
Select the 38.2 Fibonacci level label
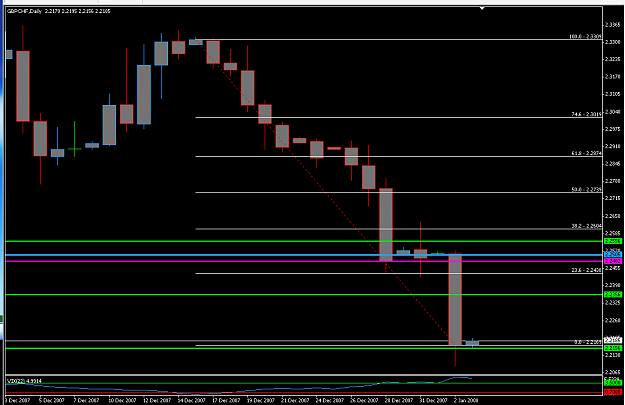click(x=586, y=226)
